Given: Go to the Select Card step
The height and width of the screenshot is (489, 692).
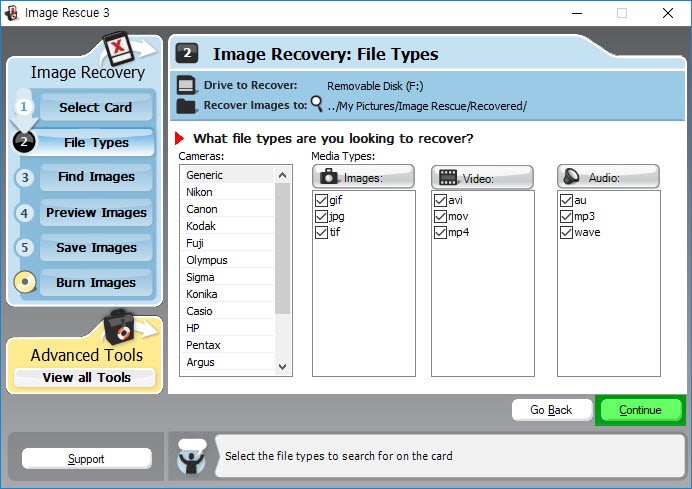Looking at the screenshot, I should [x=96, y=107].
